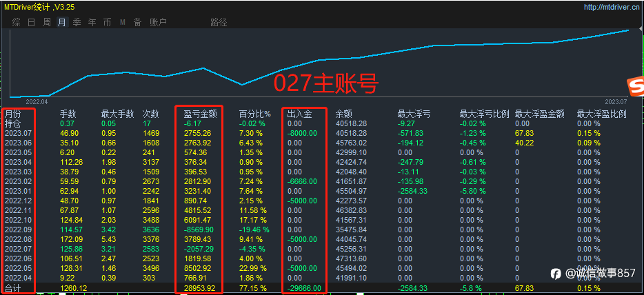This screenshot has width=644, height=295.
Task: Click the 最大浮盈比例 column header
Action: [602, 114]
